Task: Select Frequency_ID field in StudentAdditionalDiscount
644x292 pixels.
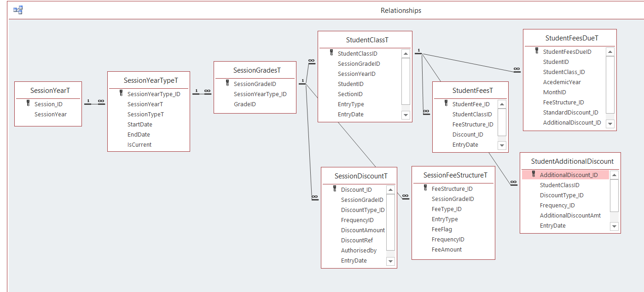Action: tap(557, 205)
